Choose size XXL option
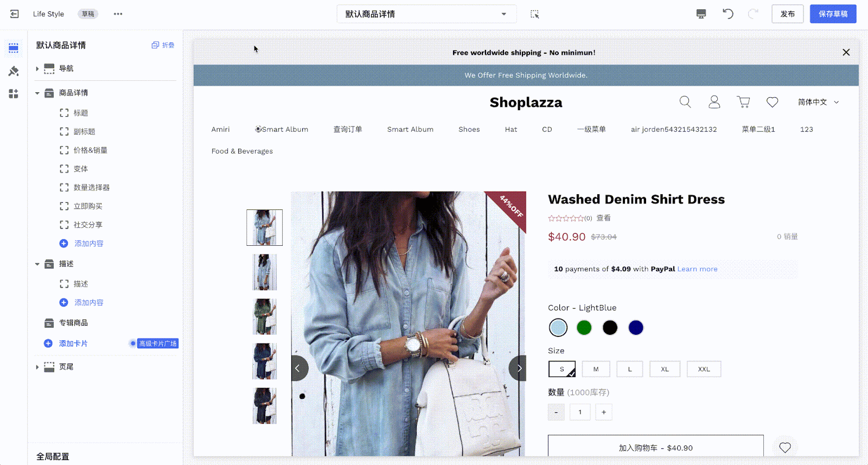Image resolution: width=868 pixels, height=465 pixels. [704, 369]
